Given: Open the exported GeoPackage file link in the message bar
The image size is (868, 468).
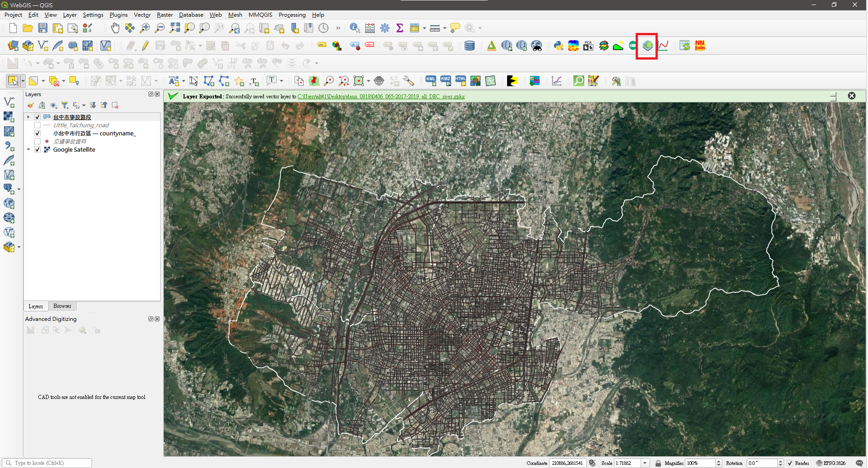Looking at the screenshot, I should click(380, 96).
